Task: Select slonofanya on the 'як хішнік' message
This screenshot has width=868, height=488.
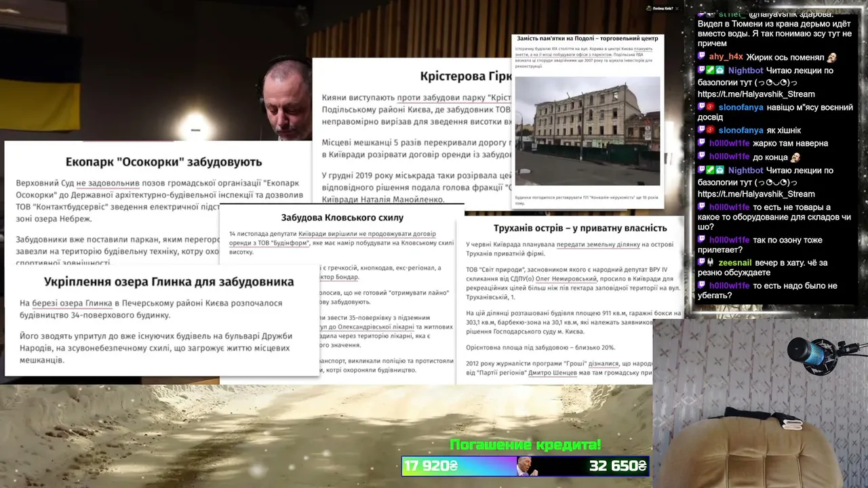Action: point(741,130)
